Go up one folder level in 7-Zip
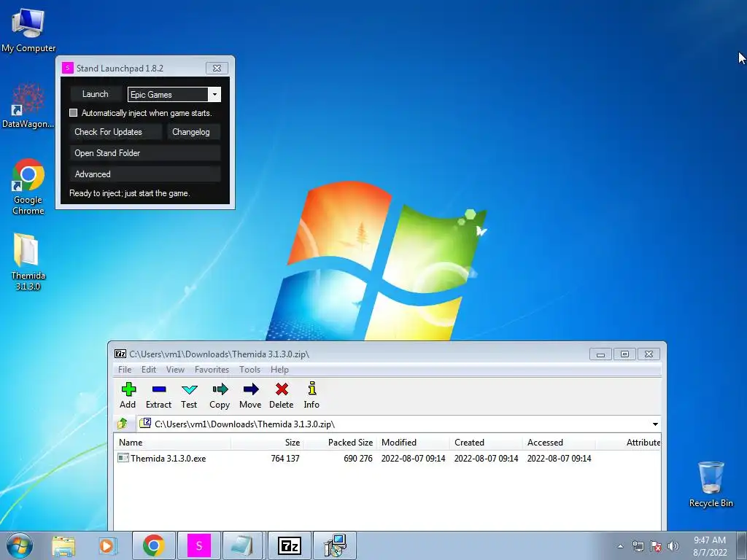 point(123,424)
